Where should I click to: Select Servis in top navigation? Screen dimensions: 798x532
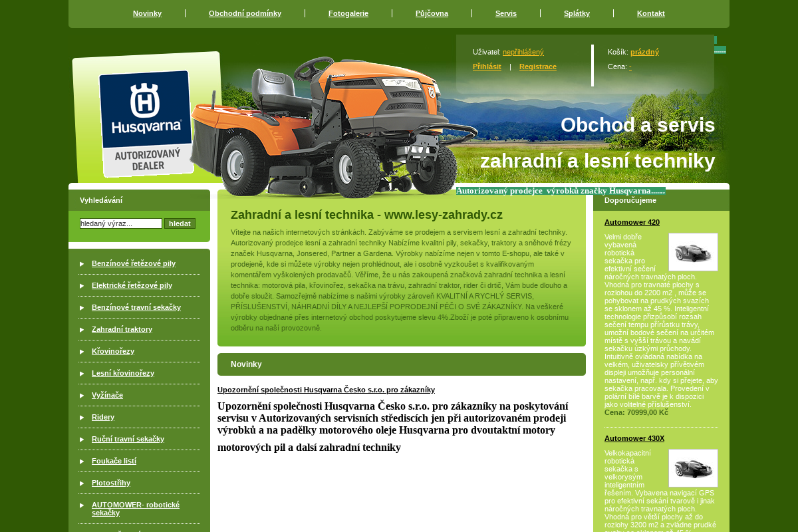[x=506, y=13]
